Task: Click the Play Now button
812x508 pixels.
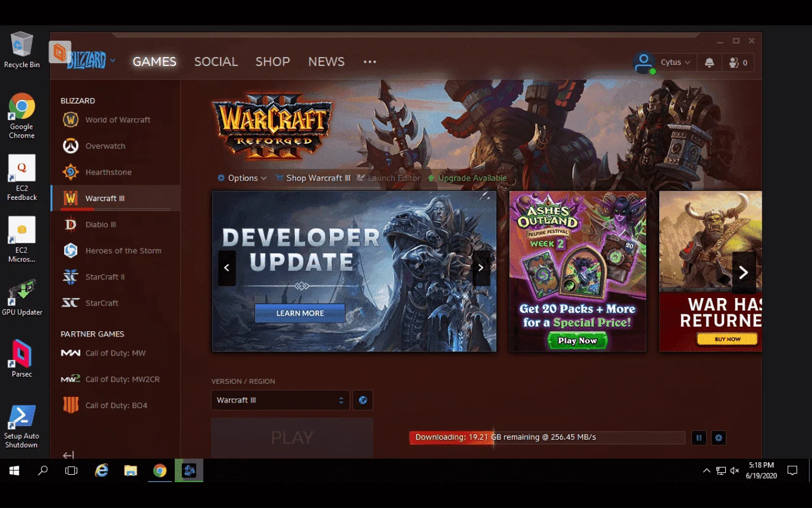Action: pyautogui.click(x=577, y=340)
